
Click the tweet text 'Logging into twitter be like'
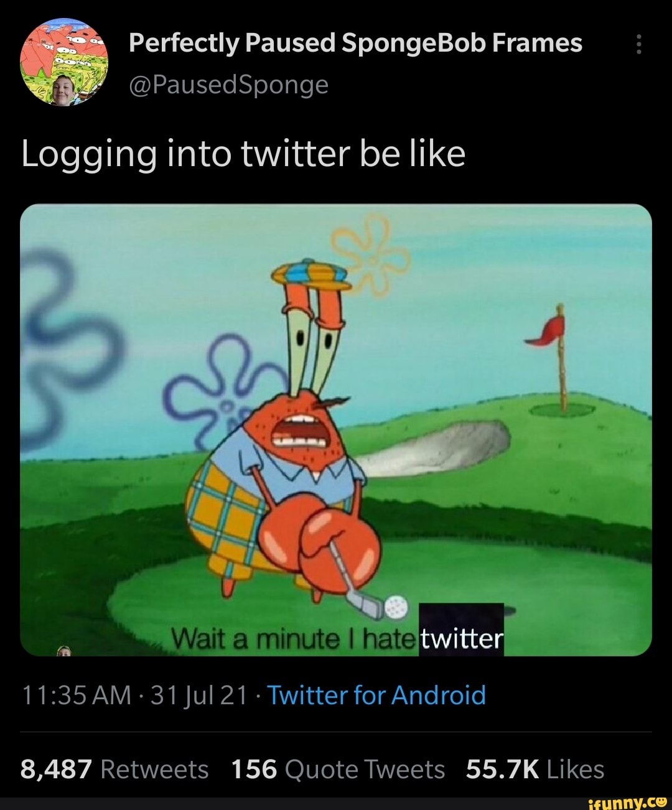[x=243, y=155]
